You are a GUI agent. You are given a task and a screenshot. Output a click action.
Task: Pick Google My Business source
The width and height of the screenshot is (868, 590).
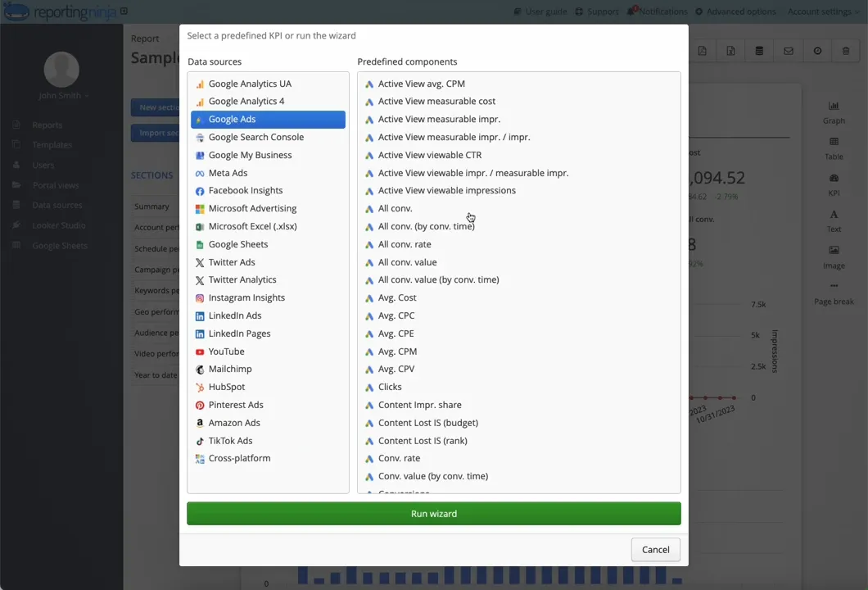[268, 155]
